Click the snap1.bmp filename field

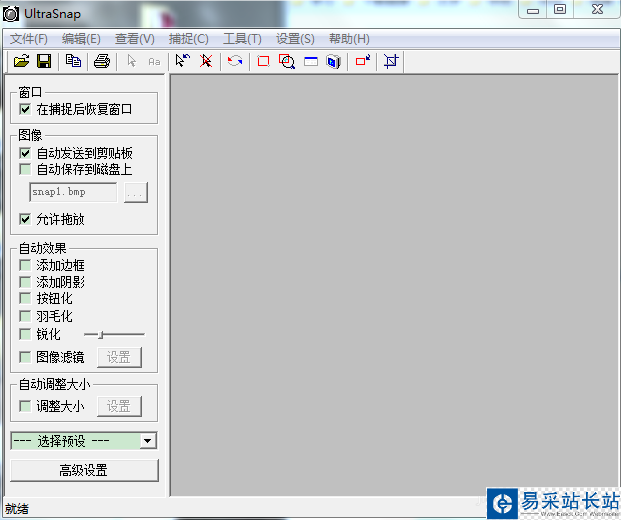click(x=73, y=192)
